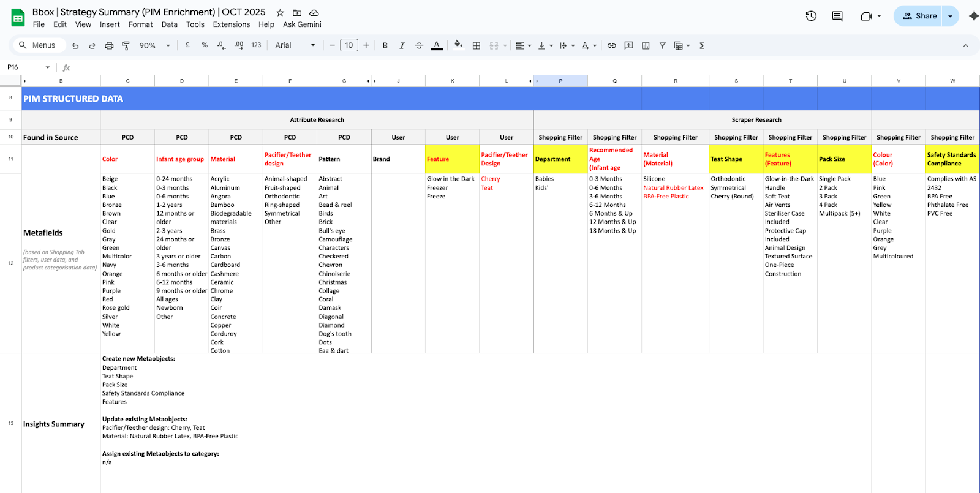Screen dimensions: 980x493
Task: Open the comments panel icon
Action: (837, 16)
